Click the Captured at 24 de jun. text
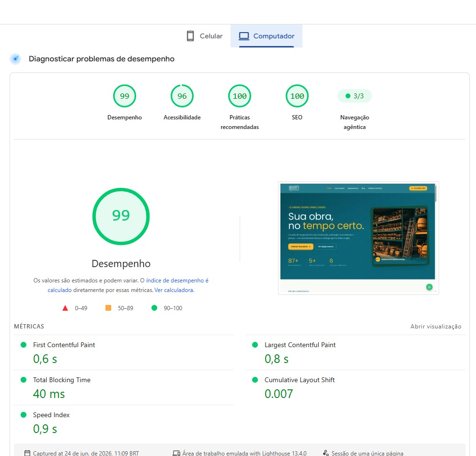Viewport: 476px width, 456px height. pos(86,453)
